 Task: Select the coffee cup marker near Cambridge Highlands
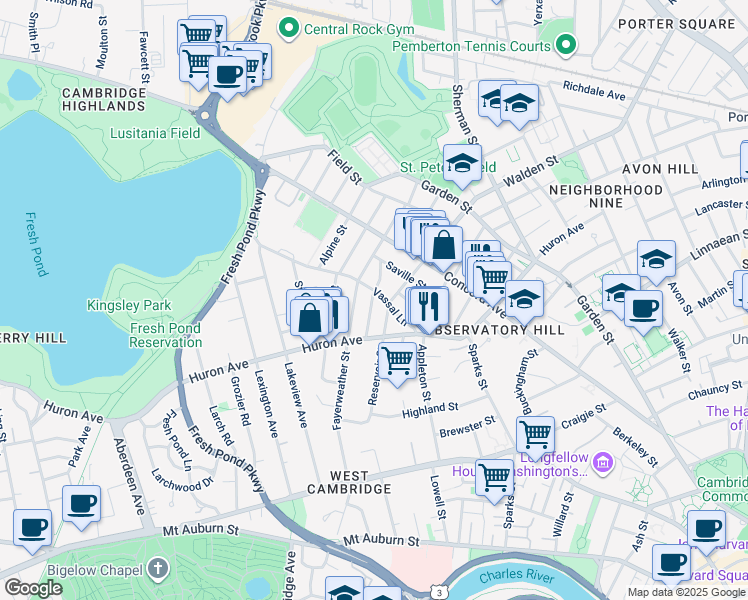[x=228, y=76]
